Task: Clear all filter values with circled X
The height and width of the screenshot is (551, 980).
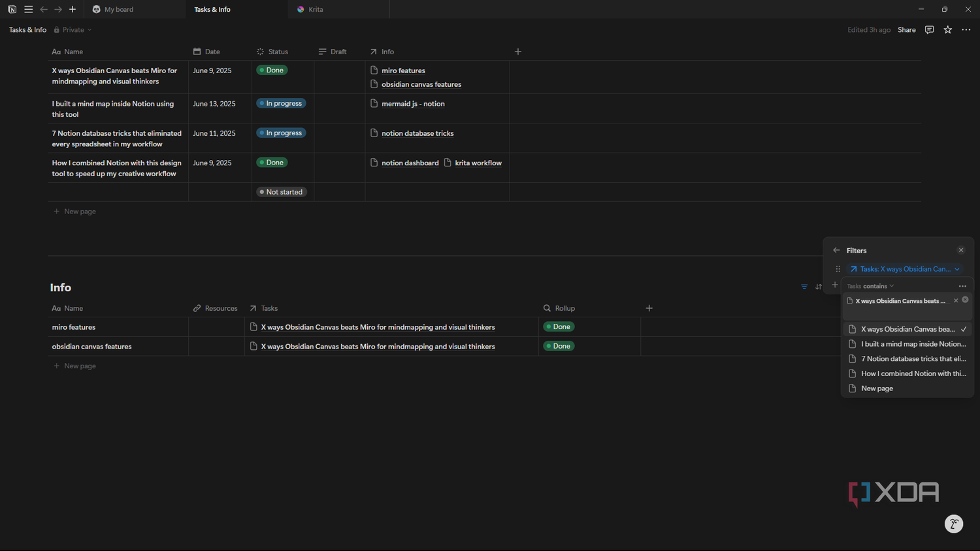Action: pos(965,300)
